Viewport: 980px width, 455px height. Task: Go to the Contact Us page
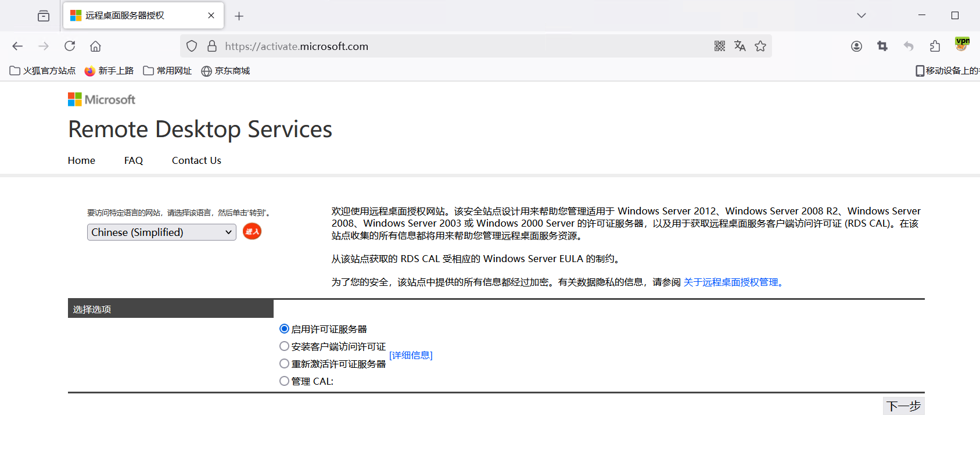point(196,160)
